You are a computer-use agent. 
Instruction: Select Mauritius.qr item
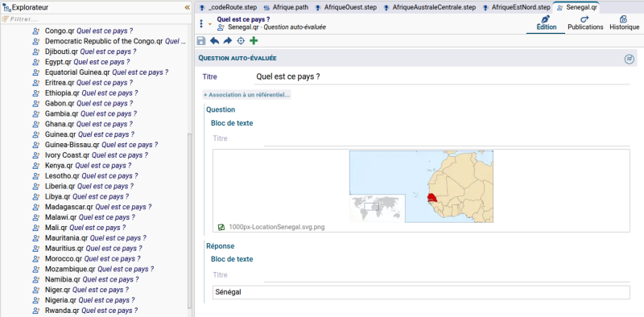[x=88, y=249]
